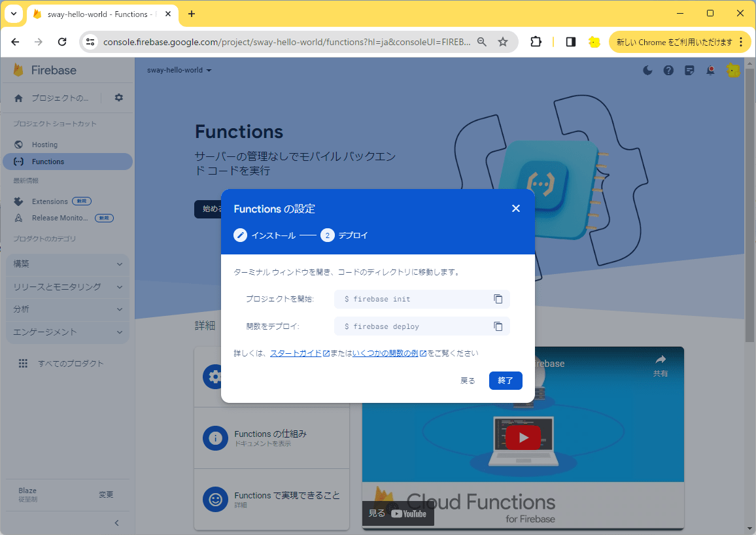Open a new tab

coord(192,14)
